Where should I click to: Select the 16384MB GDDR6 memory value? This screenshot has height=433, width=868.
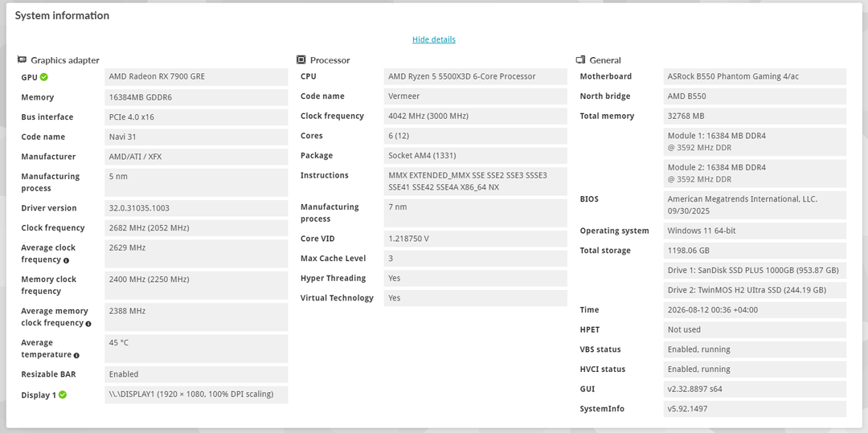coord(197,97)
